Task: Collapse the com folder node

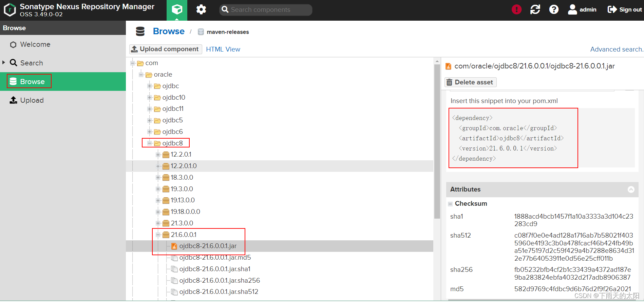Action: coord(133,63)
